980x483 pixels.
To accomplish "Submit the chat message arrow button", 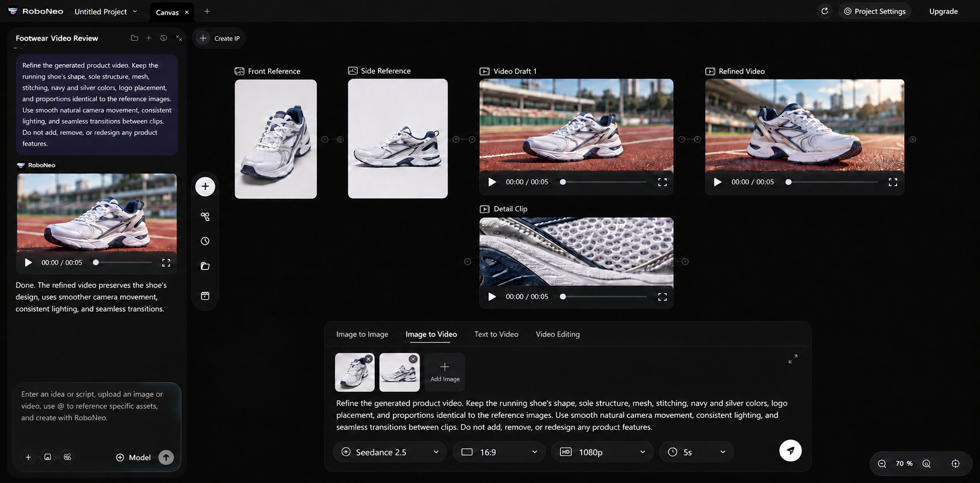I will pos(166,457).
